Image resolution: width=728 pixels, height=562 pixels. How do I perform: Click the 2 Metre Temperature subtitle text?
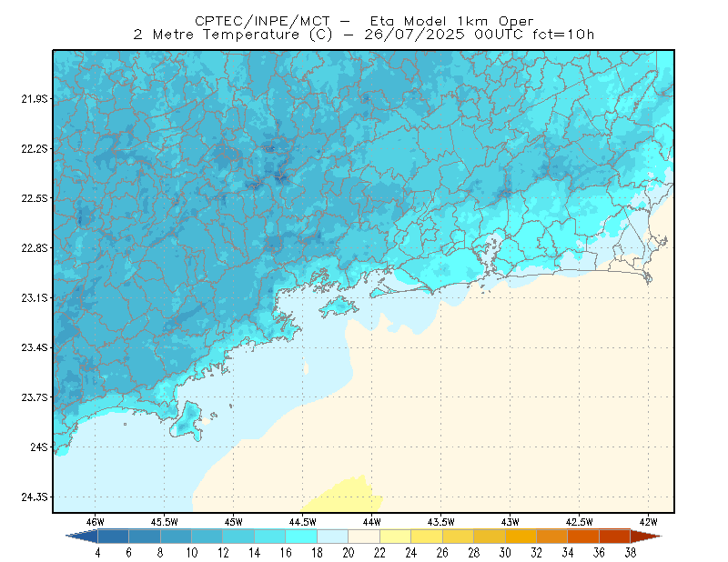pyautogui.click(x=217, y=35)
